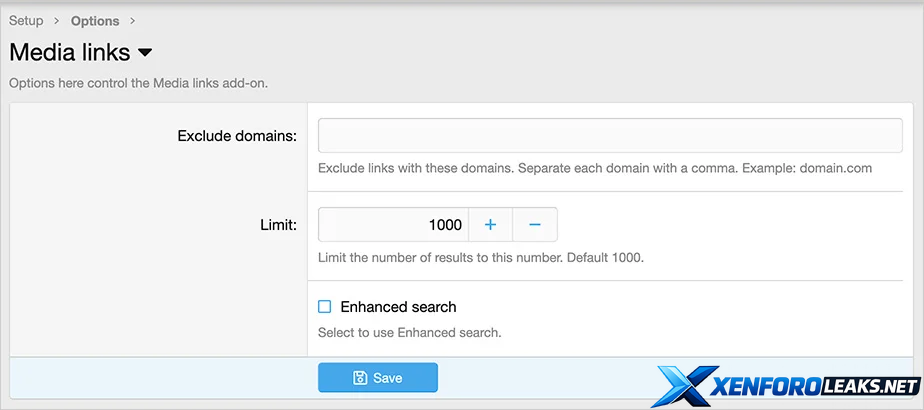Open the Options breadcrumb
924x410 pixels.
[x=95, y=21]
